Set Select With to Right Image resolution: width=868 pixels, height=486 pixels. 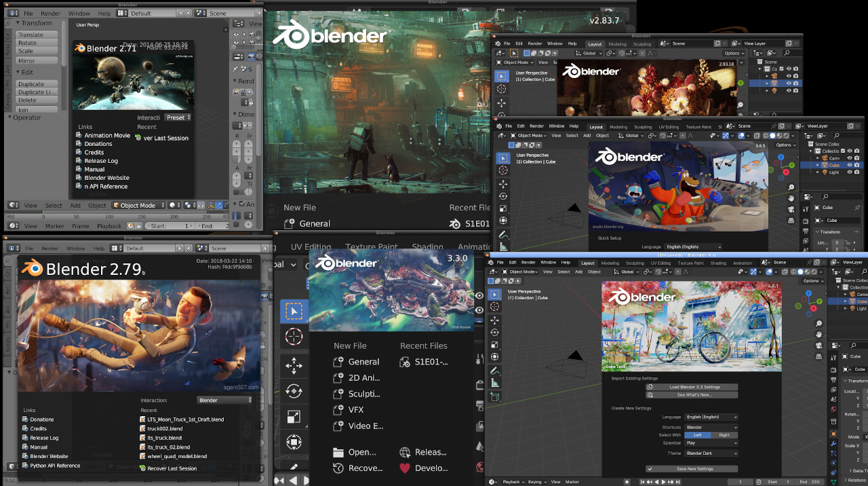click(x=724, y=435)
